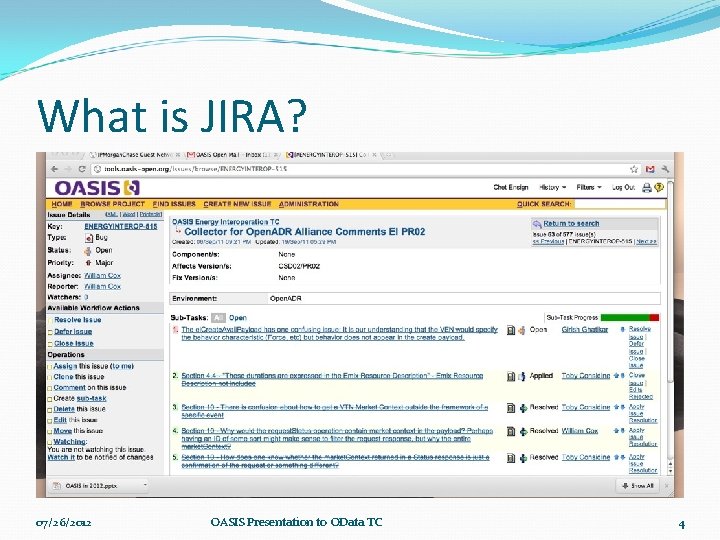Image resolution: width=720 pixels, height=540 pixels.
Task: Click the Resolved status icon of sub-task 3
Action: point(523,408)
